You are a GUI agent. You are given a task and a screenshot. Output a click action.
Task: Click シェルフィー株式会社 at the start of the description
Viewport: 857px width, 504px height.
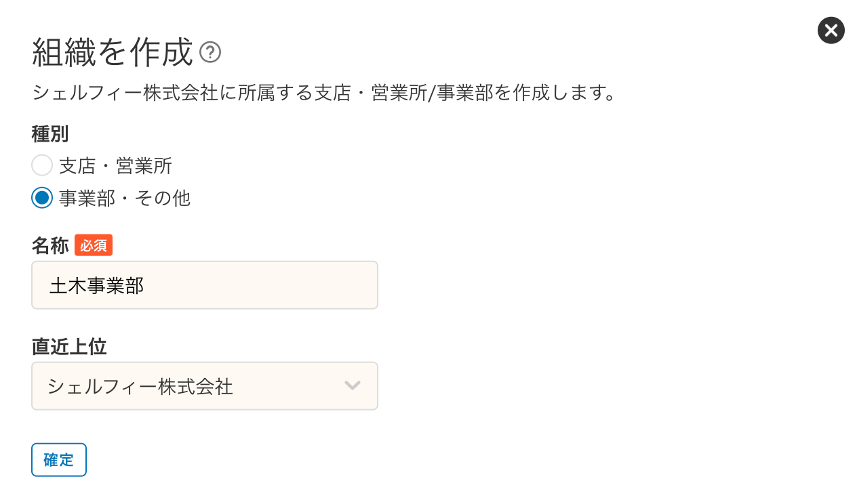click(125, 93)
